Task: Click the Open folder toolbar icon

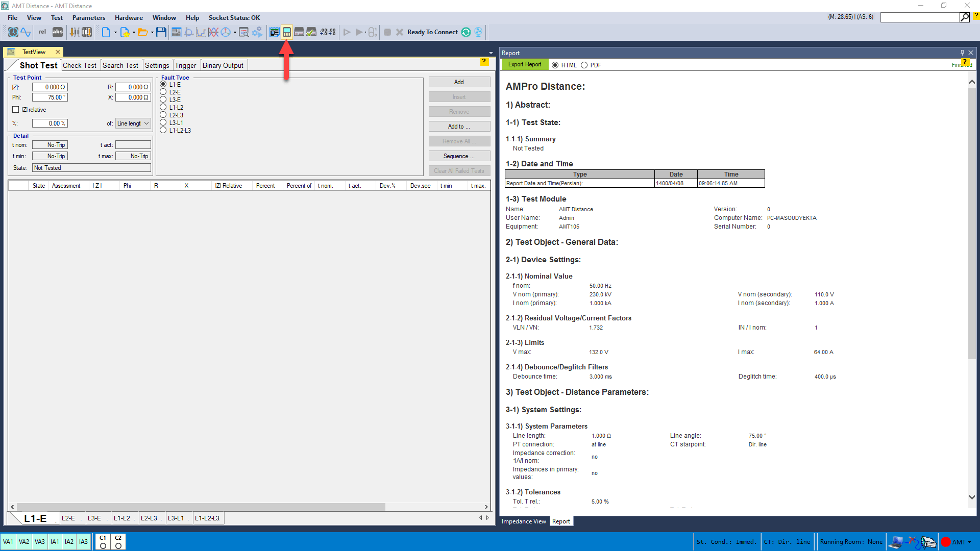Action: click(x=143, y=32)
